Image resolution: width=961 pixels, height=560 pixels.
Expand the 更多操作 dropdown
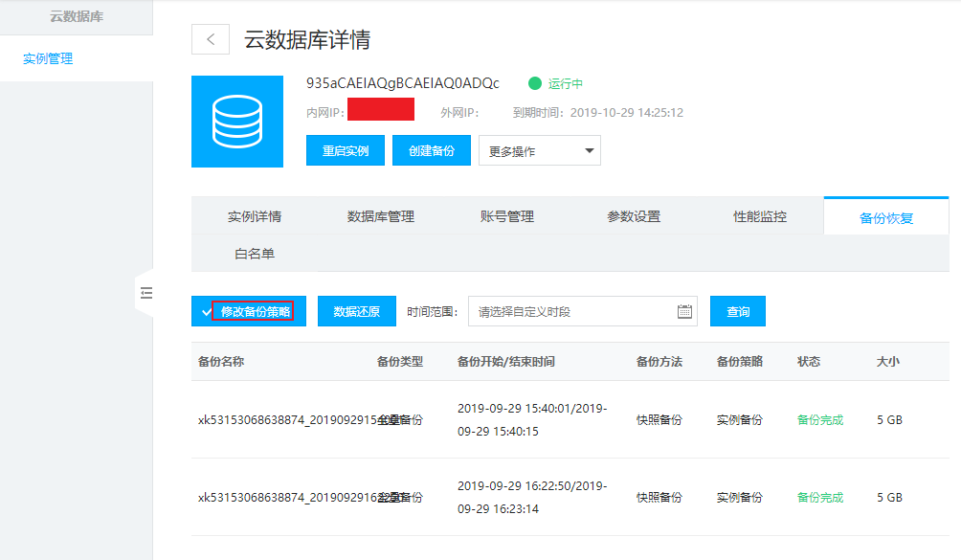pos(539,150)
